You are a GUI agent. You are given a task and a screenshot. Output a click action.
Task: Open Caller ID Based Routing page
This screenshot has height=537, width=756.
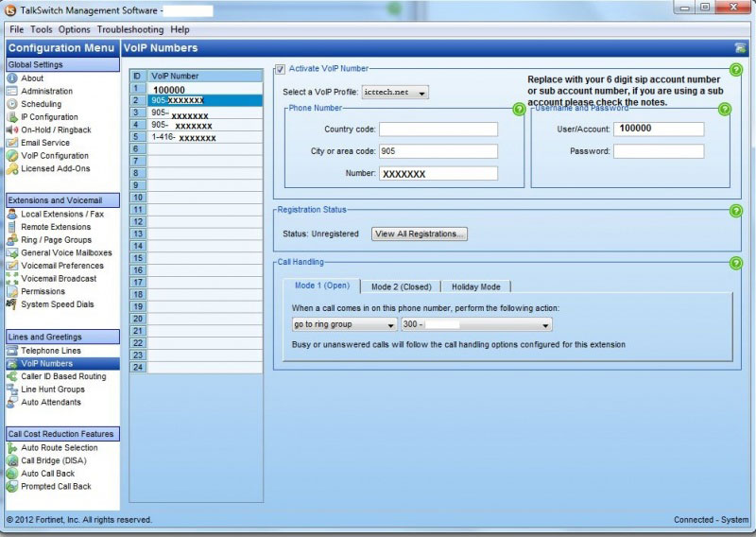pyautogui.click(x=63, y=376)
